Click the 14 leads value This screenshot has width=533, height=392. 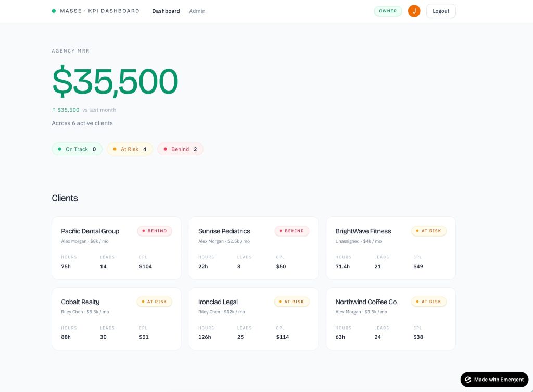(104, 266)
